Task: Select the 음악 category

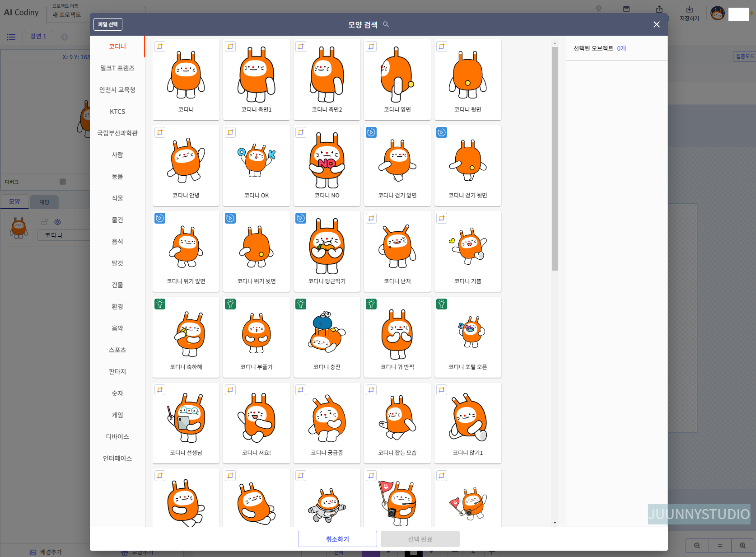Action: (x=117, y=328)
